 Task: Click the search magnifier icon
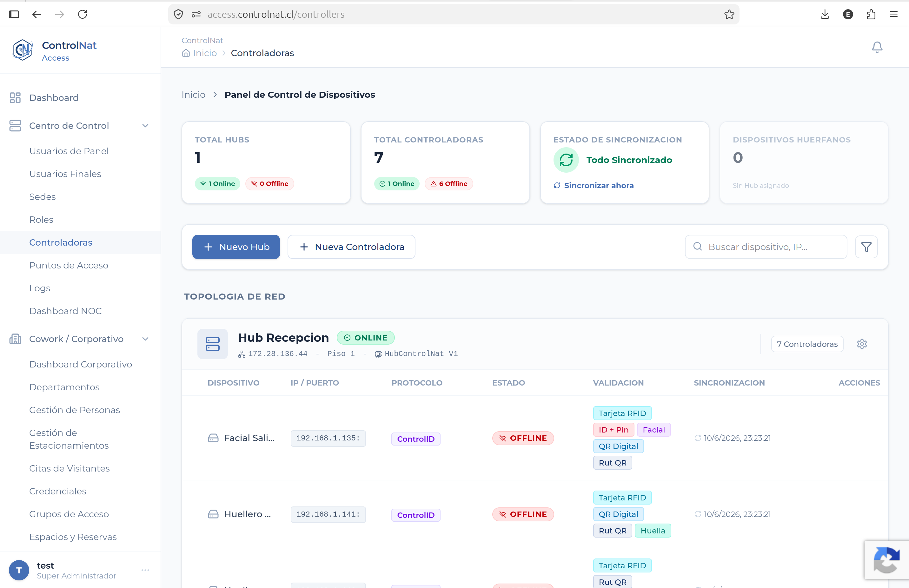tap(697, 247)
